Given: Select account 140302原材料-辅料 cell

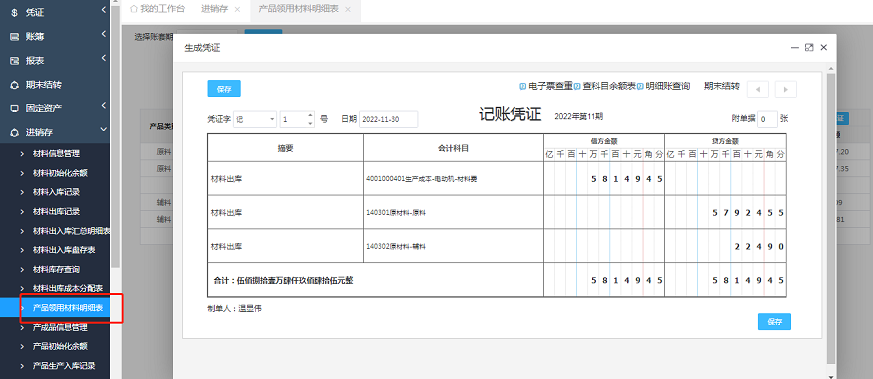Looking at the screenshot, I should tap(453, 245).
